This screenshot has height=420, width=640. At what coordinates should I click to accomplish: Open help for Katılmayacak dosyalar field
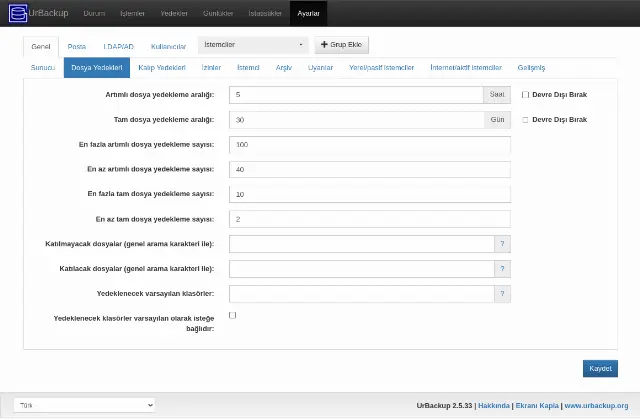[502, 244]
